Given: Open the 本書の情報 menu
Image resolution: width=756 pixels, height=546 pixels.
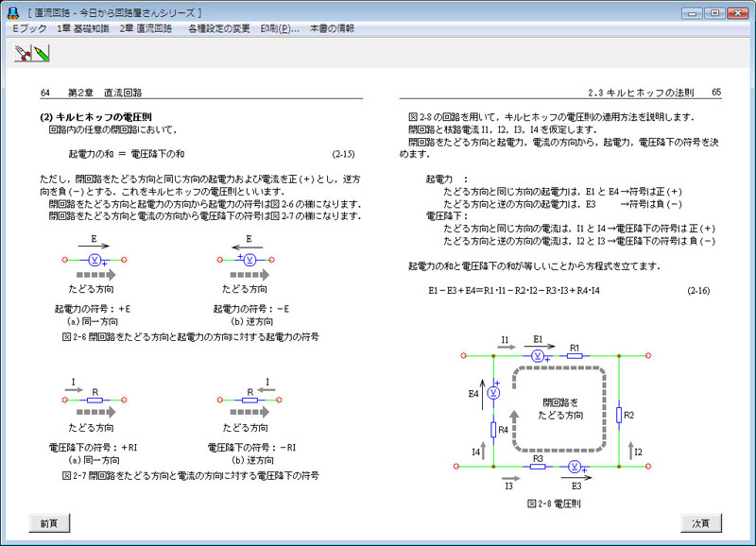Looking at the screenshot, I should click(x=332, y=29).
